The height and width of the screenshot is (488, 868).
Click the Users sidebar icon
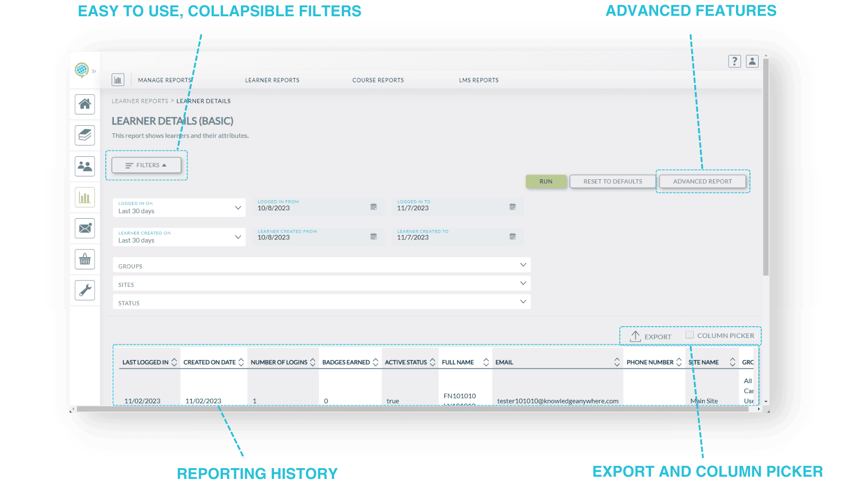click(84, 166)
